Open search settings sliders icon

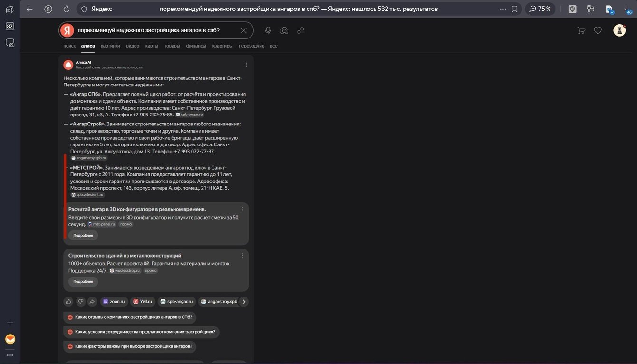click(300, 30)
